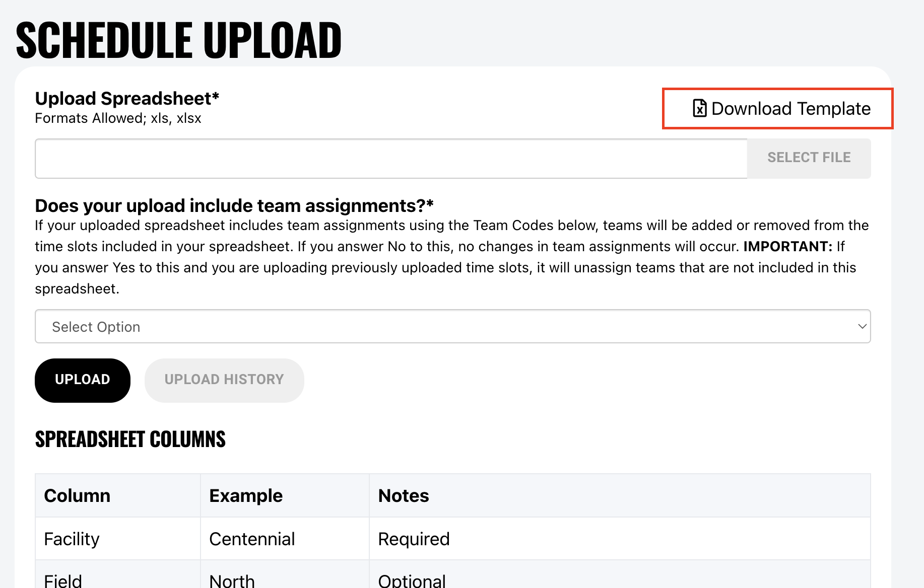Click the xls document icon beside Download Template
Screen dimensions: 924x588
click(x=699, y=109)
